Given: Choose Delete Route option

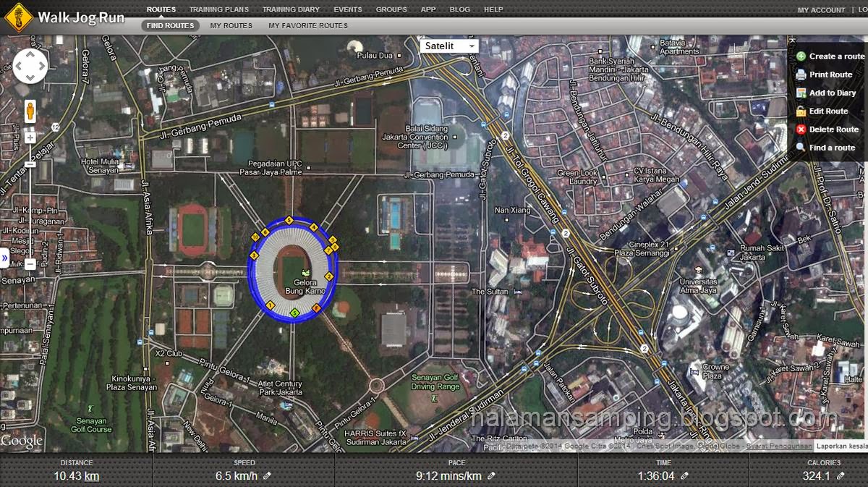Looking at the screenshot, I should coord(834,130).
